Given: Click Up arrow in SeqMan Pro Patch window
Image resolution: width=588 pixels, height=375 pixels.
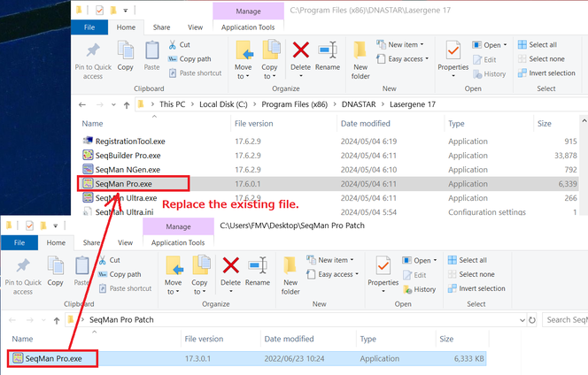Looking at the screenshot, I should coord(57,321).
